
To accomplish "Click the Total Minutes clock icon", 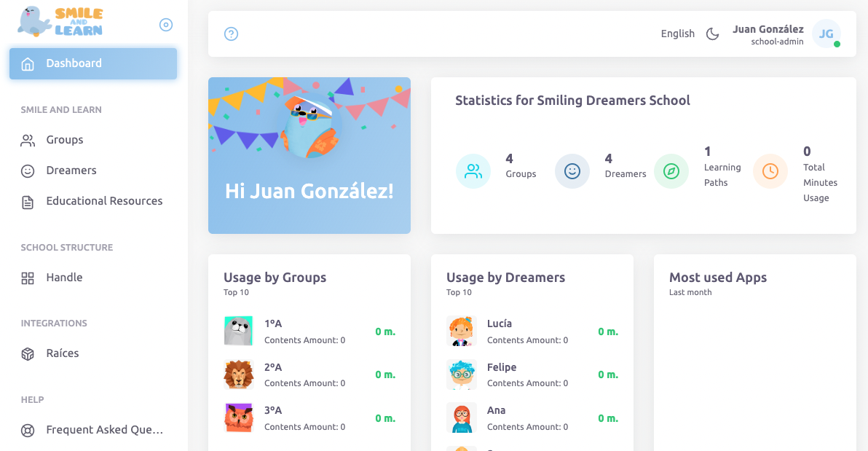I will 770,171.
